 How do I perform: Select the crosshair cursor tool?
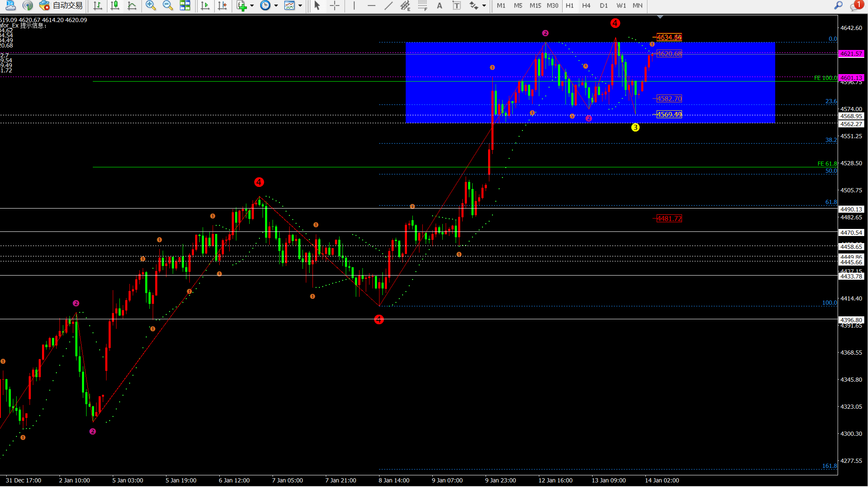[335, 5]
